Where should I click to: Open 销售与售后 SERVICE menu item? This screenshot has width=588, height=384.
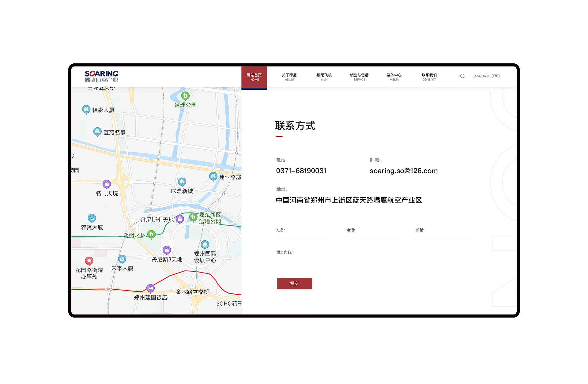click(x=359, y=77)
